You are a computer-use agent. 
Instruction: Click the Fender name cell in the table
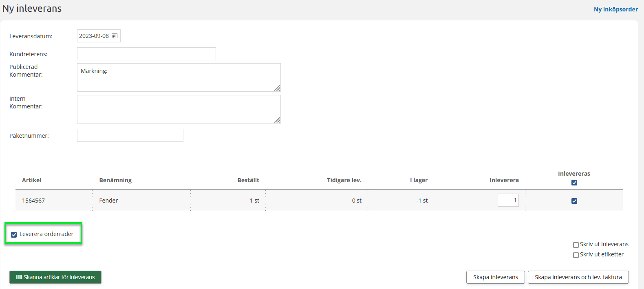coord(108,201)
